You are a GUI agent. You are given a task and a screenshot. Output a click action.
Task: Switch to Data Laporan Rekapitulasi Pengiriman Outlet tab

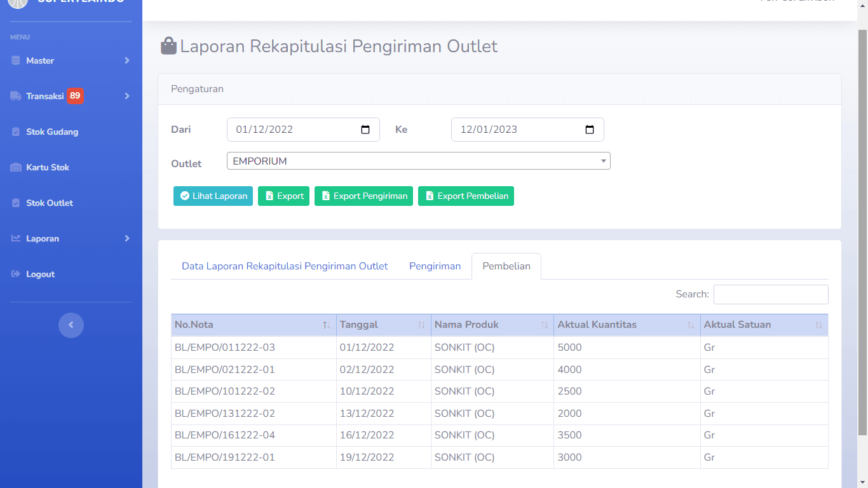point(285,266)
